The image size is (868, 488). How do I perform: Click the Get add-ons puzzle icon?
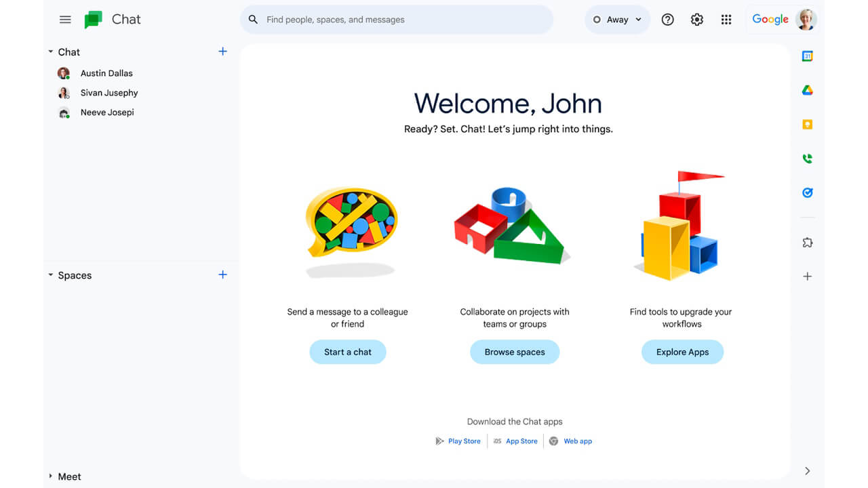(807, 242)
